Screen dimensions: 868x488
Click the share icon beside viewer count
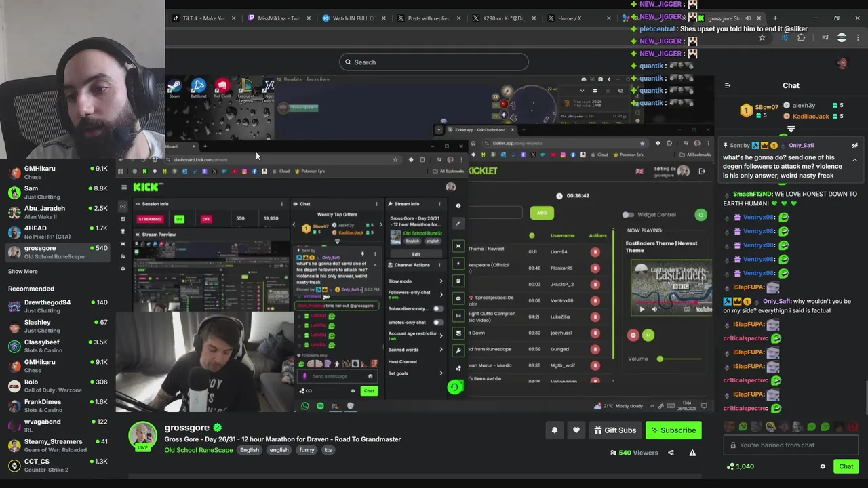[671, 453]
